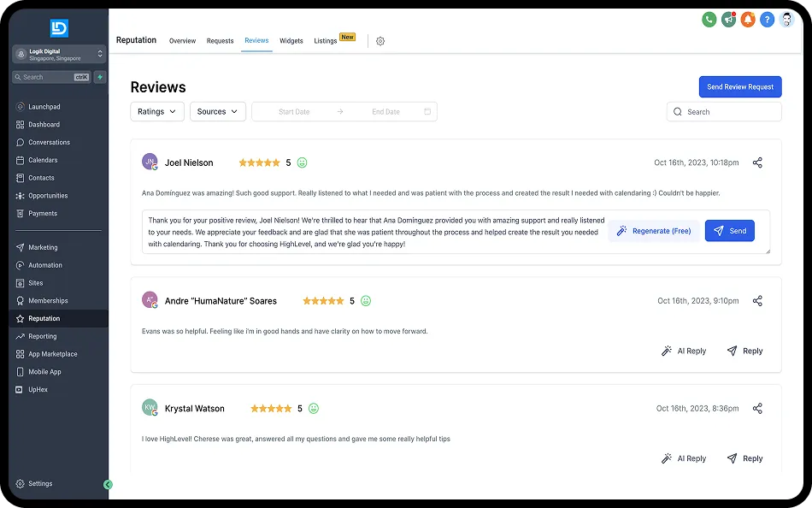Click Regenerate (Free) button

coord(654,231)
